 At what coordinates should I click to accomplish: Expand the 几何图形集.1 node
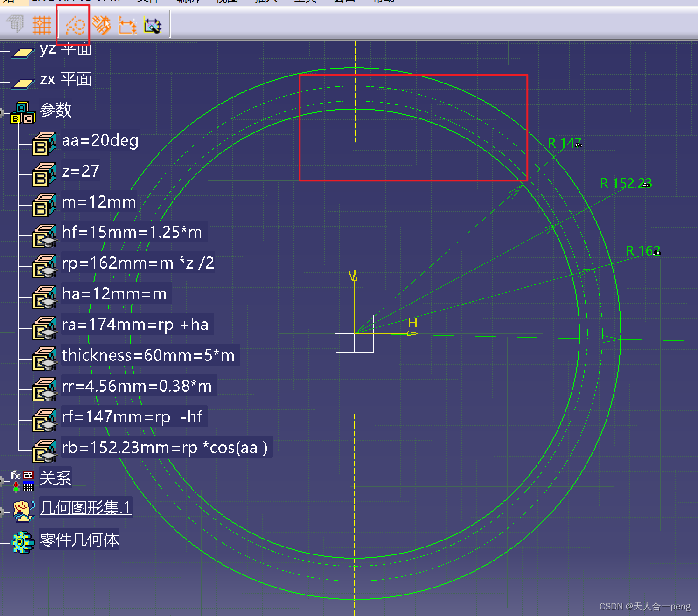point(2,512)
